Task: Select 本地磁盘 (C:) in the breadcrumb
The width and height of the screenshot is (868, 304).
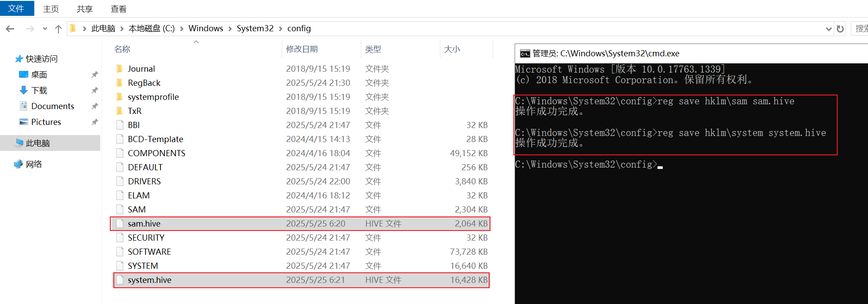Action: pyautogui.click(x=152, y=28)
